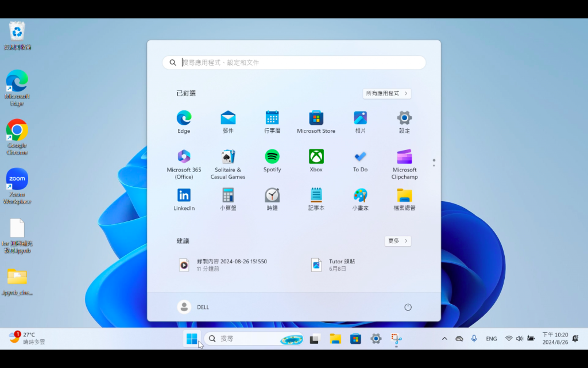
Task: Show hidden system tray icons
Action: [444, 339]
